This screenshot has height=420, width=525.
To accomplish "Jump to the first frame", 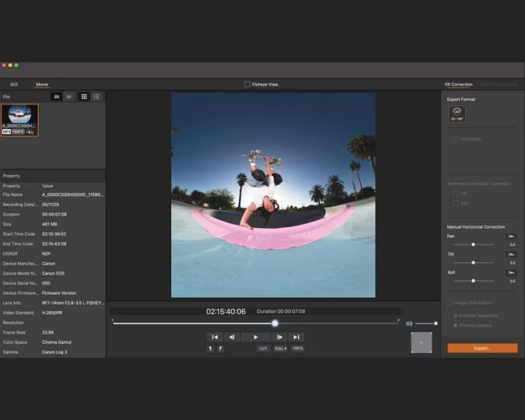I will (215, 337).
